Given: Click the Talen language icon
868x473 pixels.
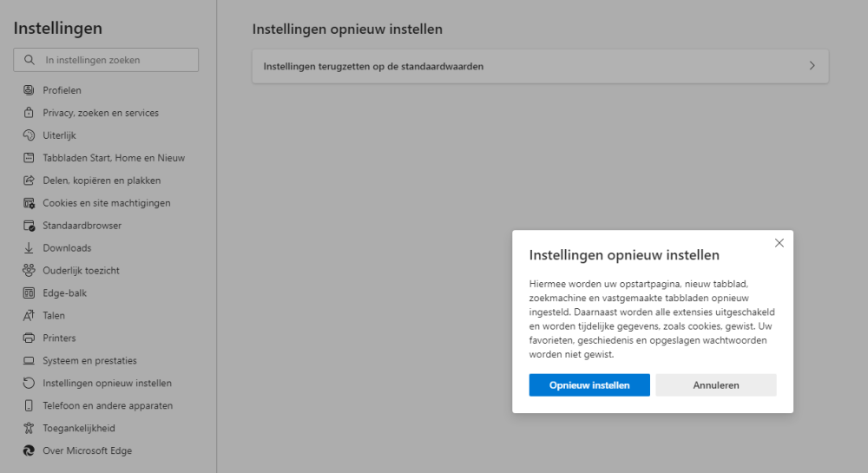Looking at the screenshot, I should [x=29, y=316].
